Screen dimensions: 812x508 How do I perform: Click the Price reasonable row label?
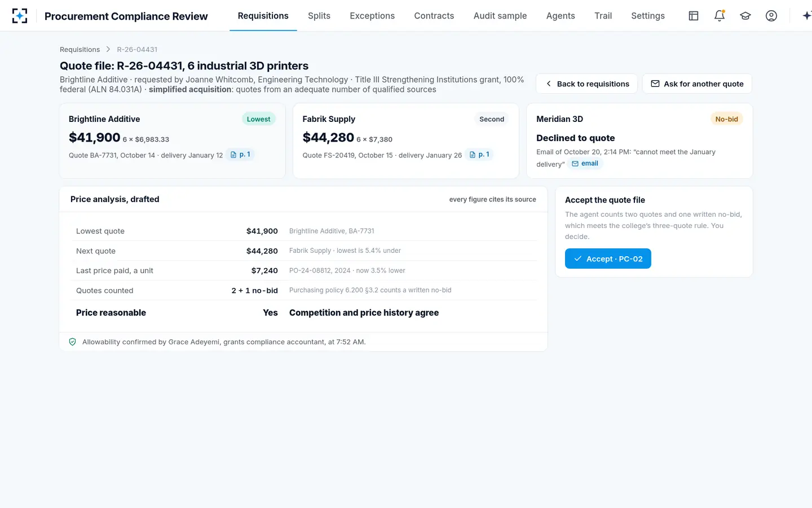tap(111, 313)
